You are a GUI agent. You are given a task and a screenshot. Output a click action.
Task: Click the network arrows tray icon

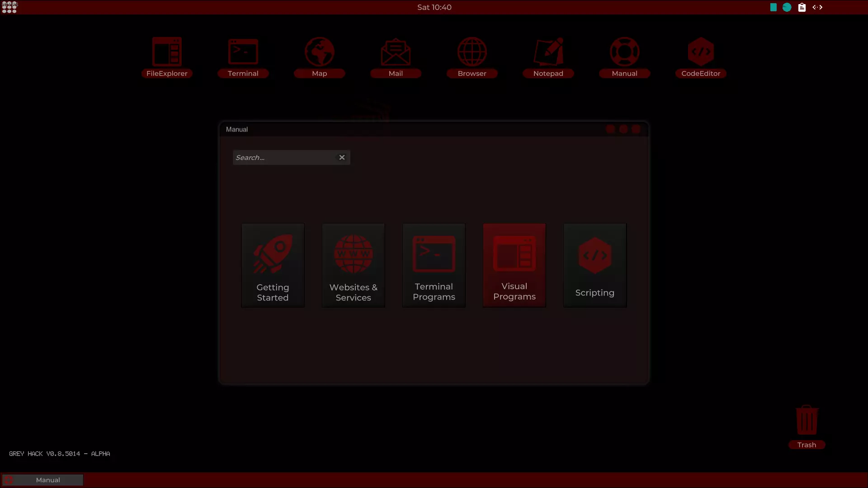(x=817, y=7)
